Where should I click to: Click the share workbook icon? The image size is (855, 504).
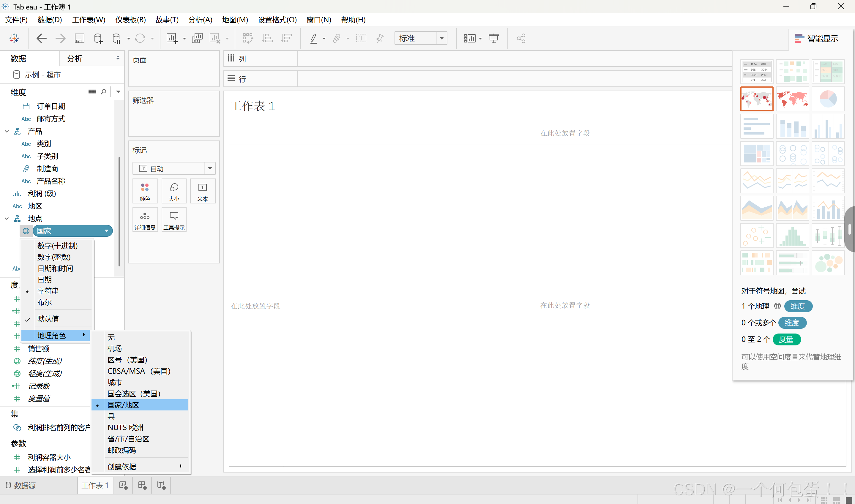pyautogui.click(x=521, y=38)
